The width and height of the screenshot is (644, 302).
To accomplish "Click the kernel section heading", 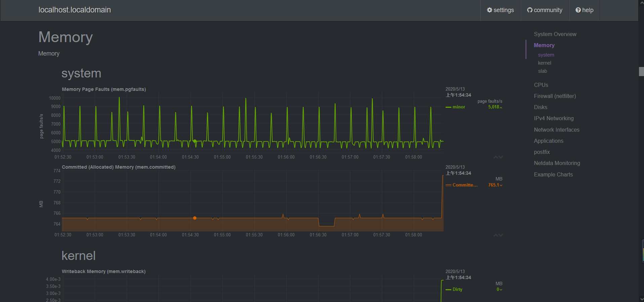I will (79, 256).
